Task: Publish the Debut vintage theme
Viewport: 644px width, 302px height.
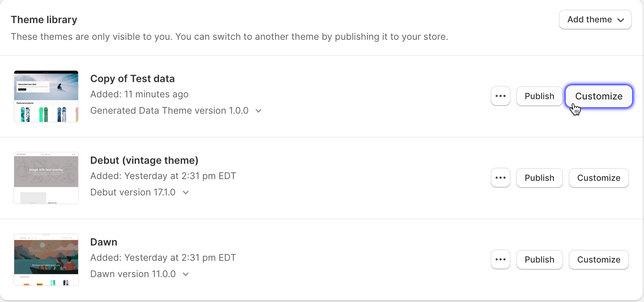Action: [x=539, y=178]
